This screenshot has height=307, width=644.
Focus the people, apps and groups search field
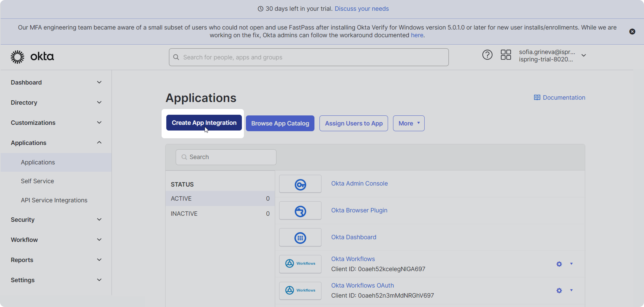coord(309,57)
